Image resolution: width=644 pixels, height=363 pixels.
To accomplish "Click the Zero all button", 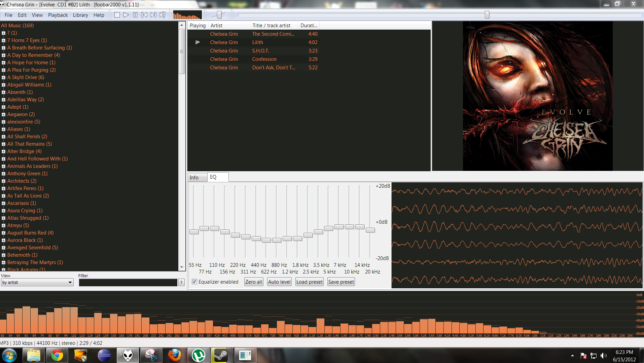I will 254,282.
